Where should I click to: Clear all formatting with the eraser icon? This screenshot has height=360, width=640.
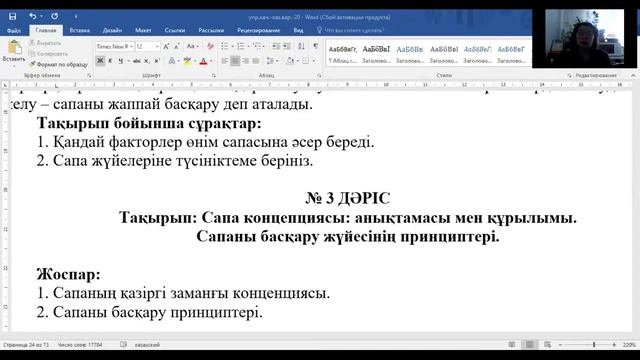click(x=210, y=47)
